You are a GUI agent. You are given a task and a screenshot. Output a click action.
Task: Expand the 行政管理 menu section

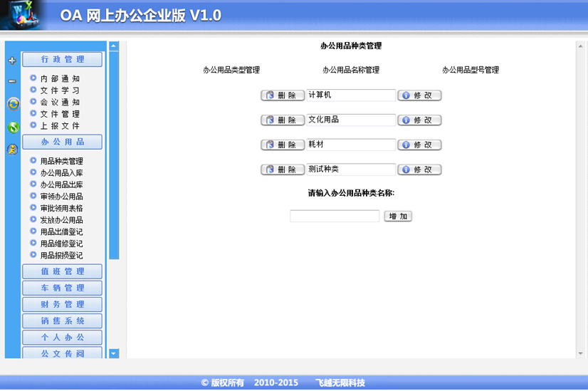point(62,60)
